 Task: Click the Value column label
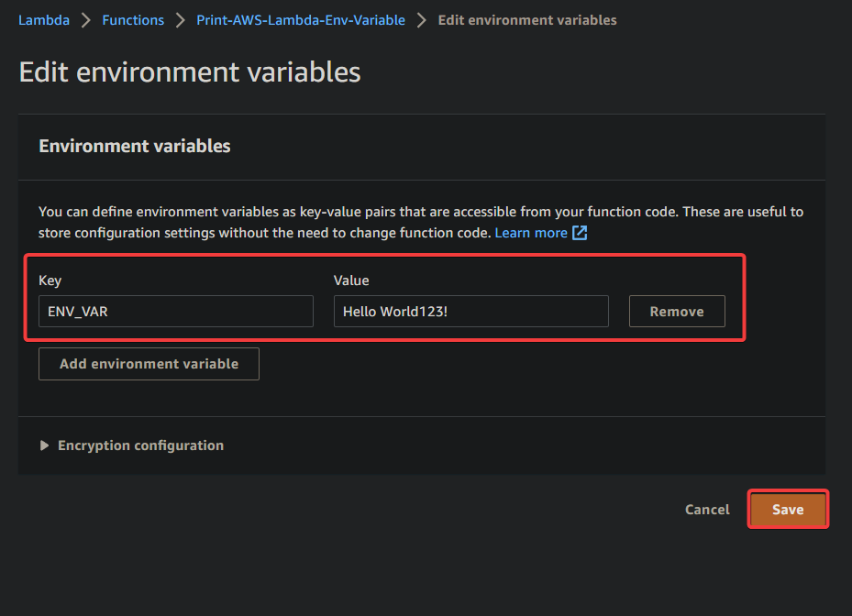click(351, 280)
